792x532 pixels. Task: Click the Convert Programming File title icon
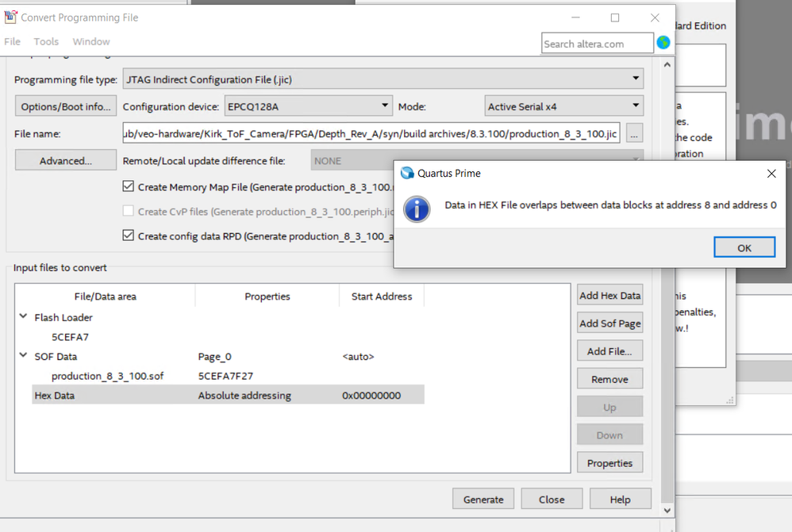(x=10, y=17)
